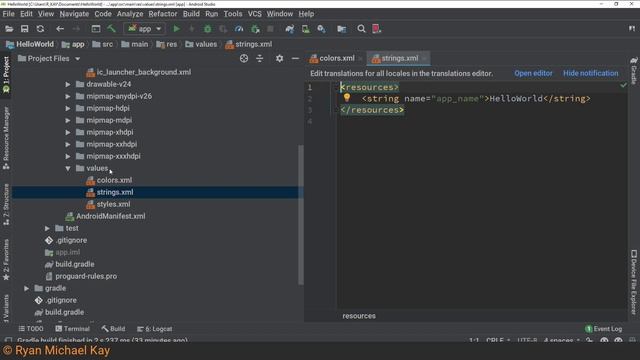The height and width of the screenshot is (360, 640).
Task: Expand the mipmap-xxhdpi folder arrow
Action: pyautogui.click(x=68, y=144)
